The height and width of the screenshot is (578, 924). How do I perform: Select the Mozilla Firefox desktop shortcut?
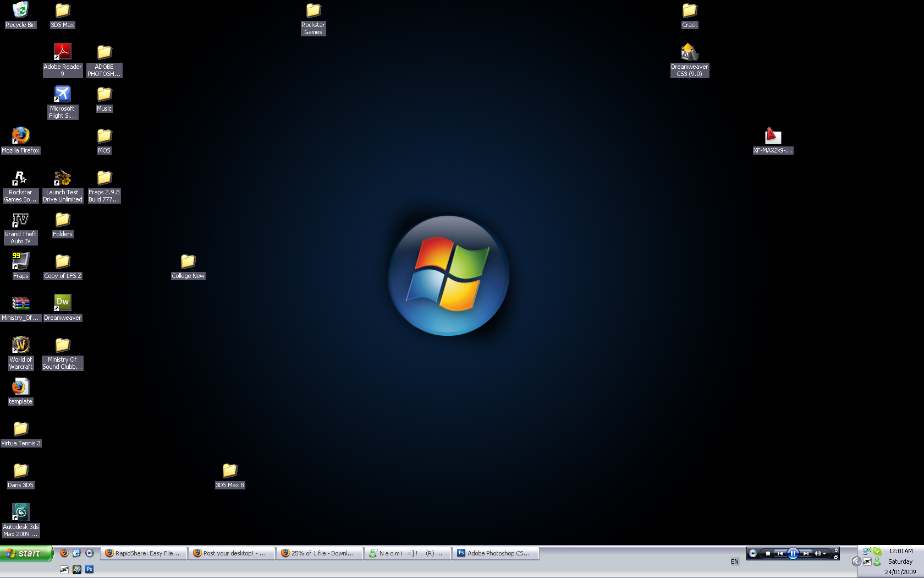pos(20,140)
